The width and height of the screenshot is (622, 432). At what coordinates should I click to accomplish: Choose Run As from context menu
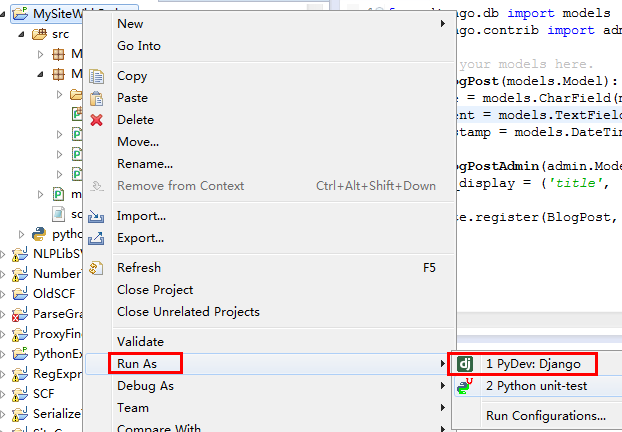click(136, 364)
